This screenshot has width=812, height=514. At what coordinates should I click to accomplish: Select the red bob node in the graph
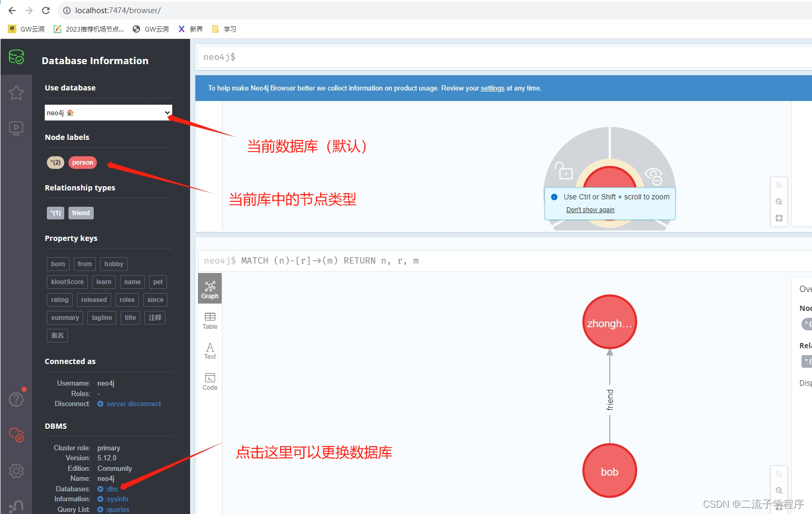609,471
